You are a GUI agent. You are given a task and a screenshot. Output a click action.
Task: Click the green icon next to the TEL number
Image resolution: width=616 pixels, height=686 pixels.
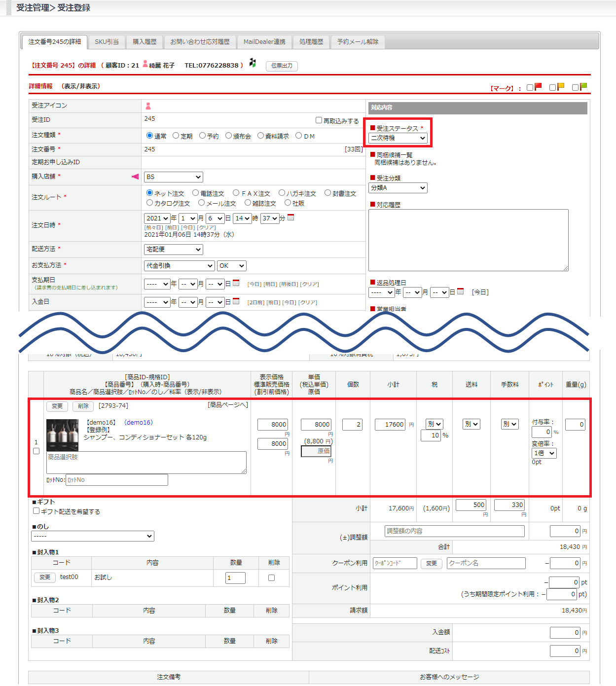pyautogui.click(x=253, y=63)
